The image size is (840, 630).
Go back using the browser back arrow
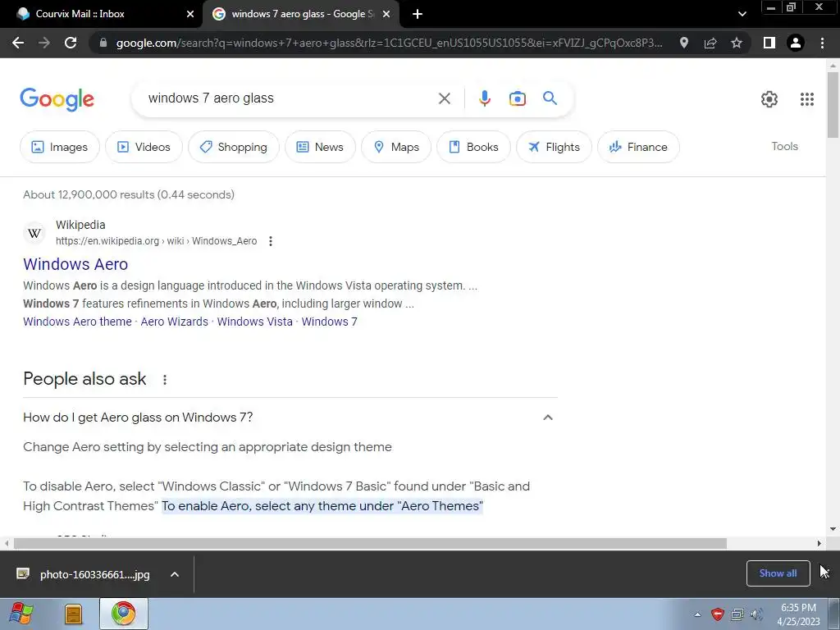click(18, 43)
